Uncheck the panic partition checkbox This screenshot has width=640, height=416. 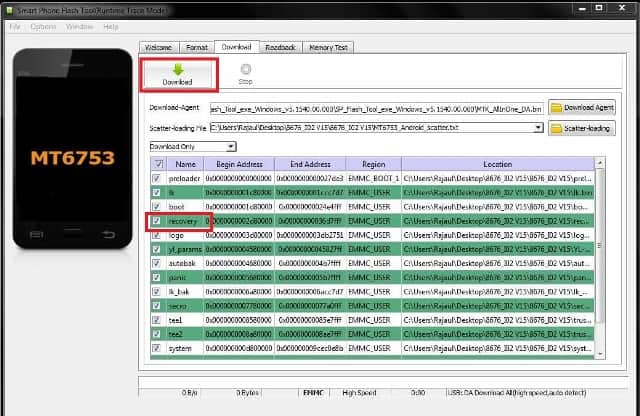coord(156,278)
